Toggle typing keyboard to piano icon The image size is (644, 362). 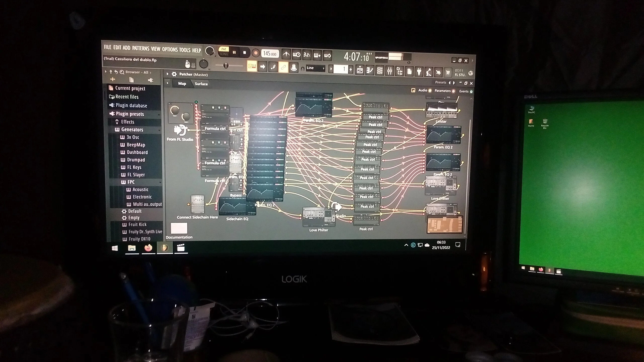point(252,67)
